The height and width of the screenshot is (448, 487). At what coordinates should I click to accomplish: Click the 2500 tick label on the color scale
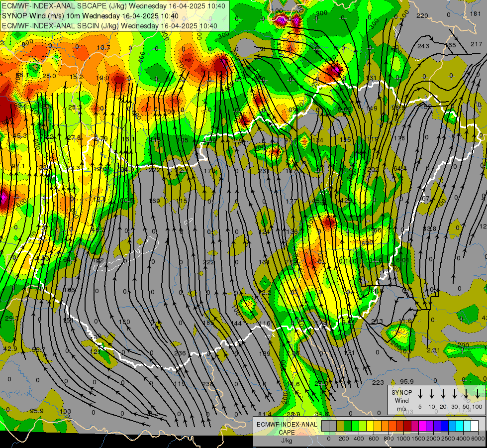pos(448,439)
